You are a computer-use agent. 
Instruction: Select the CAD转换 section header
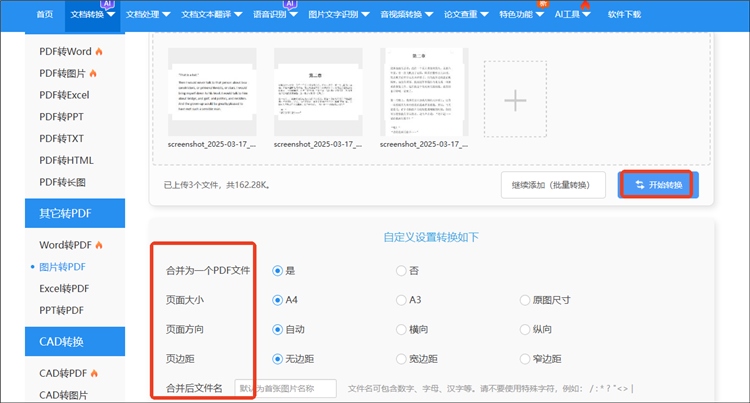coord(75,341)
